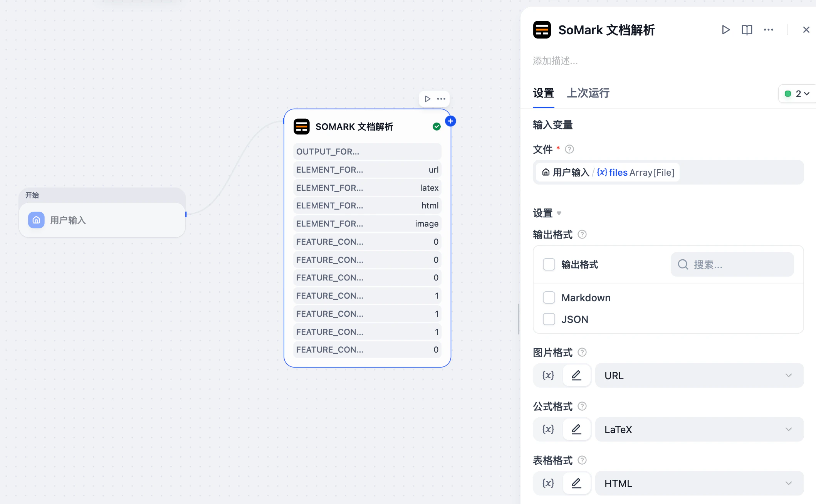Check the JSON output option
This screenshot has height=504, width=816.
coord(549,319)
